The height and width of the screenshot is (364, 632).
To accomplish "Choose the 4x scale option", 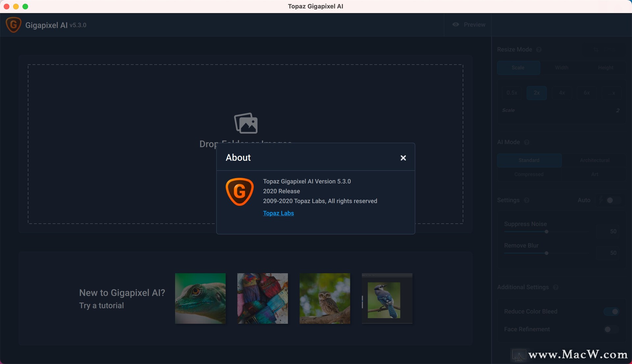I will click(562, 93).
